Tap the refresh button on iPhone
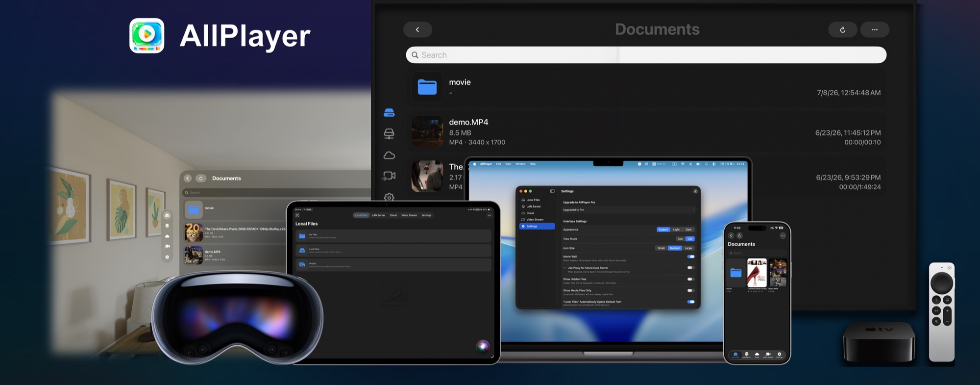The height and width of the screenshot is (385, 980). [739, 235]
